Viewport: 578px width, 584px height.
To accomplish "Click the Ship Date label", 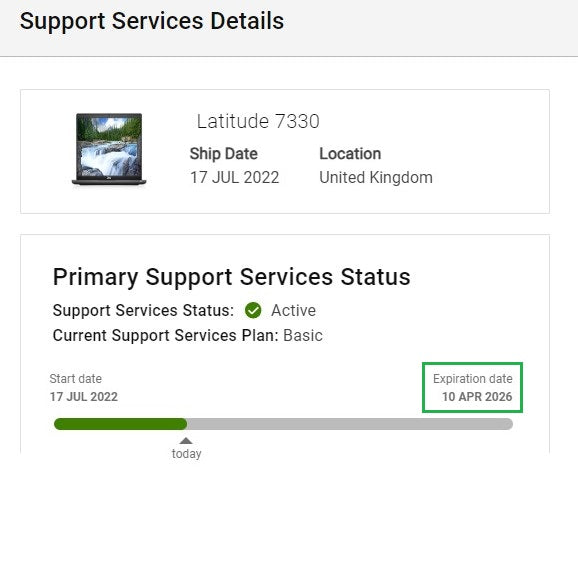I will click(223, 154).
